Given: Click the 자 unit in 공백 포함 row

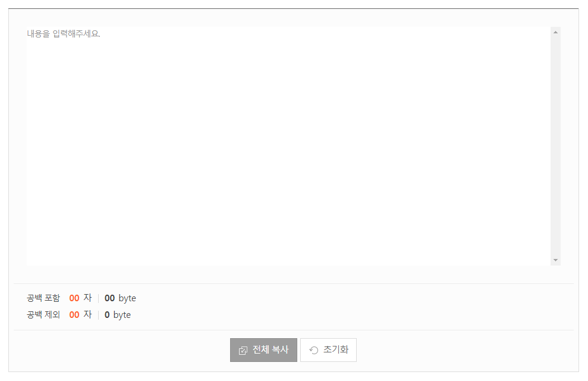Looking at the screenshot, I should point(87,298).
